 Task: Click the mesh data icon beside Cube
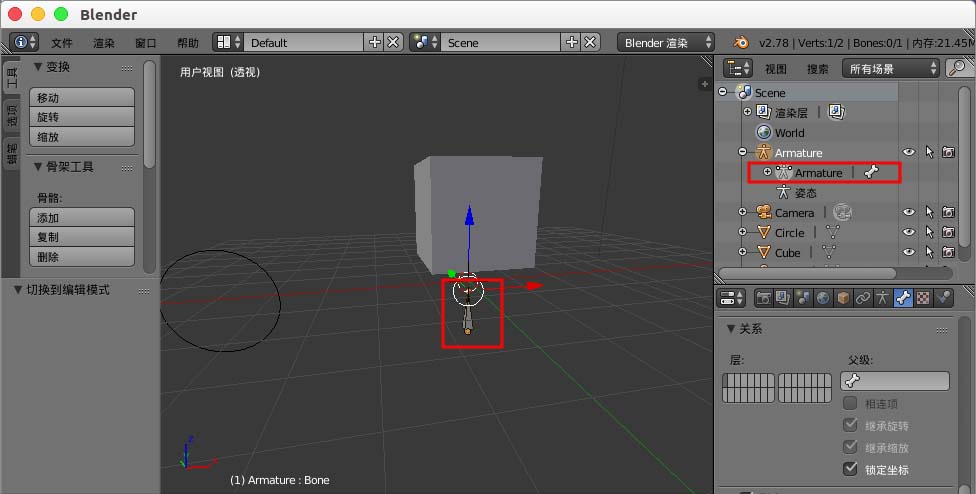829,253
